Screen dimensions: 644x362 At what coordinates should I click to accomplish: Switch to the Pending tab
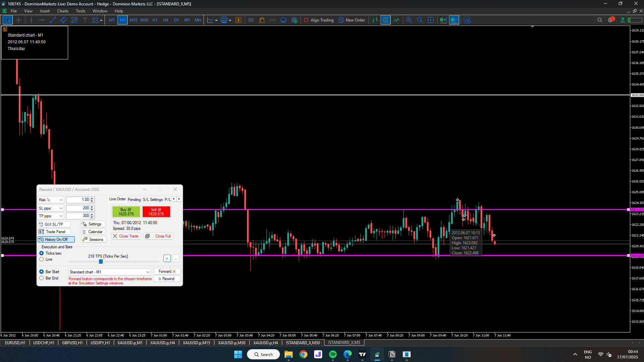134,200
